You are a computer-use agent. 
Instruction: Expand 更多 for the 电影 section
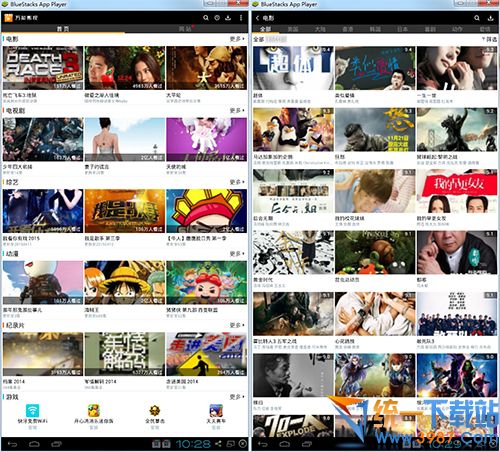pyautogui.click(x=237, y=39)
